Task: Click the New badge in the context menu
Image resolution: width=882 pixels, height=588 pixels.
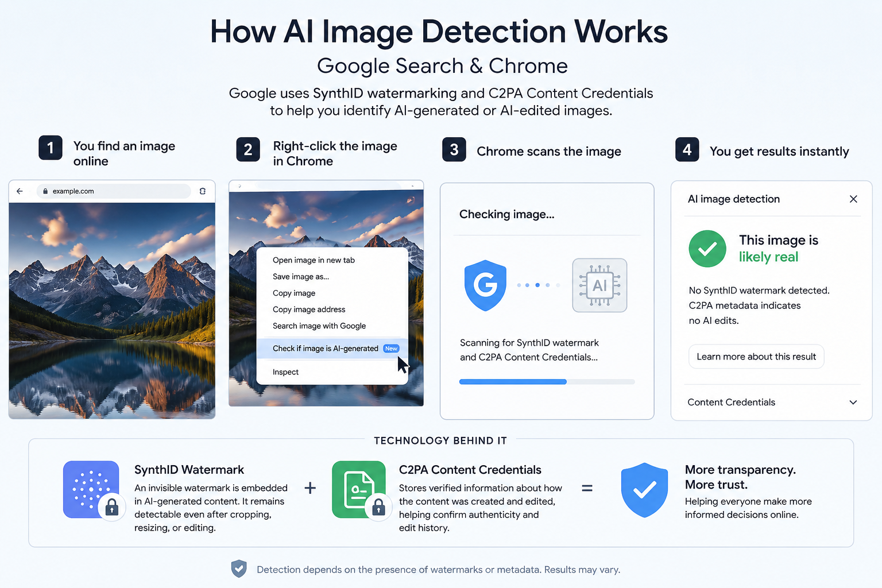Action: (391, 349)
